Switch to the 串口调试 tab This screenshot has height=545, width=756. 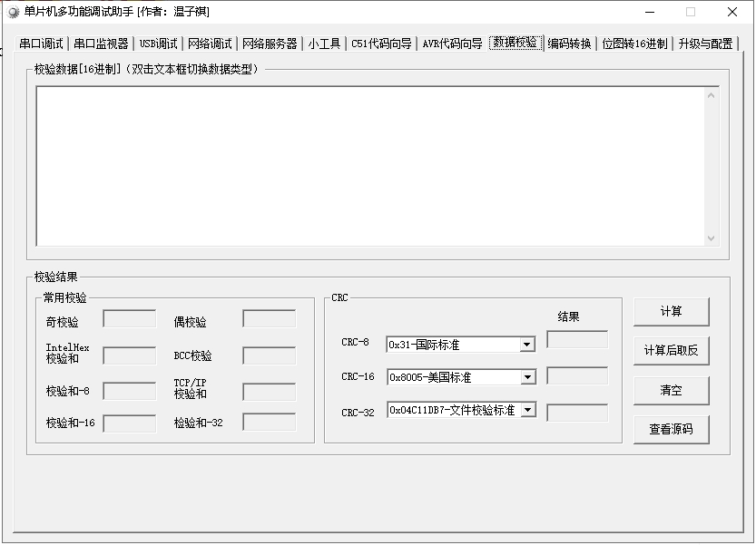[x=41, y=44]
